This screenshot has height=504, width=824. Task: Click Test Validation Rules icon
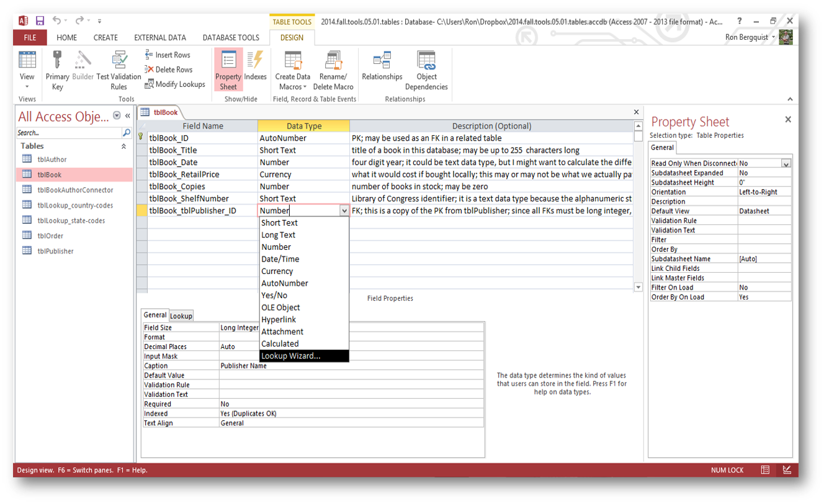point(119,61)
